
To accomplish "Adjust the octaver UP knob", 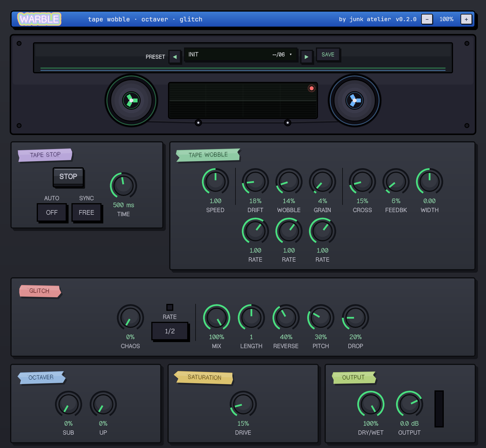I will 103,404.
